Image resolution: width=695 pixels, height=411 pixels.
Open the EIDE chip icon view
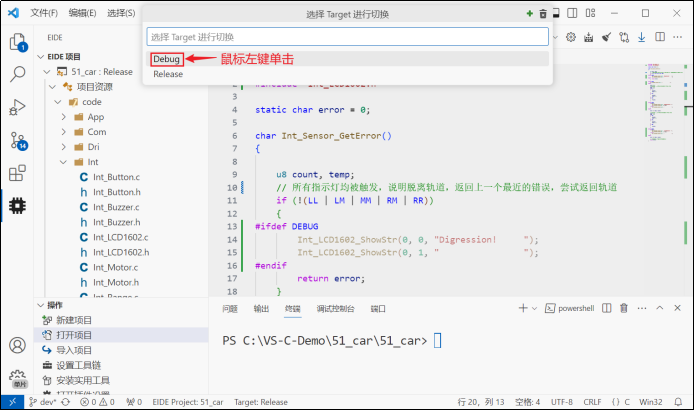click(18, 206)
